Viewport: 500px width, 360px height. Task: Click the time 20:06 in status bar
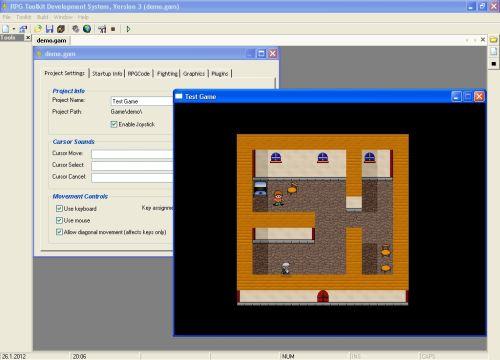pos(79,356)
